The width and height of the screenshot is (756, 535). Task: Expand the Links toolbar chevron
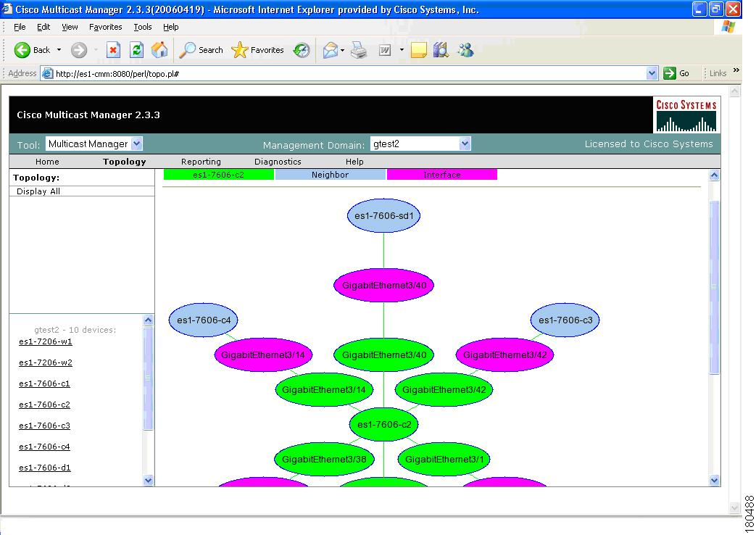tap(736, 70)
